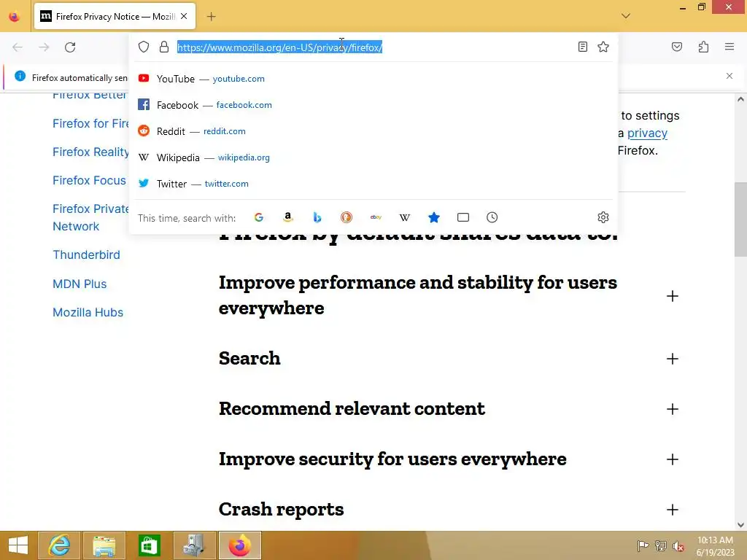This screenshot has width=747, height=560.
Task: Click the selected URL in address bar
Action: tap(279, 47)
